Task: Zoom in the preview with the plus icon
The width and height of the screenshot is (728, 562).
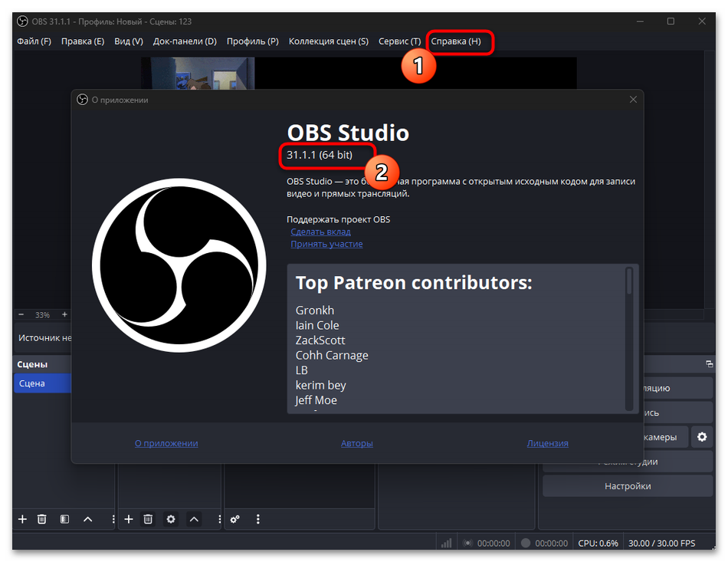Action: click(64, 314)
